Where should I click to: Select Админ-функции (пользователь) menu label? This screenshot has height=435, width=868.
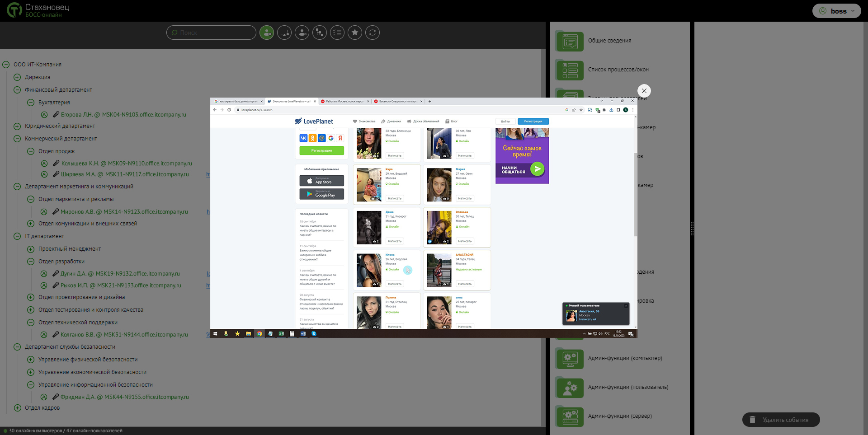(x=628, y=387)
